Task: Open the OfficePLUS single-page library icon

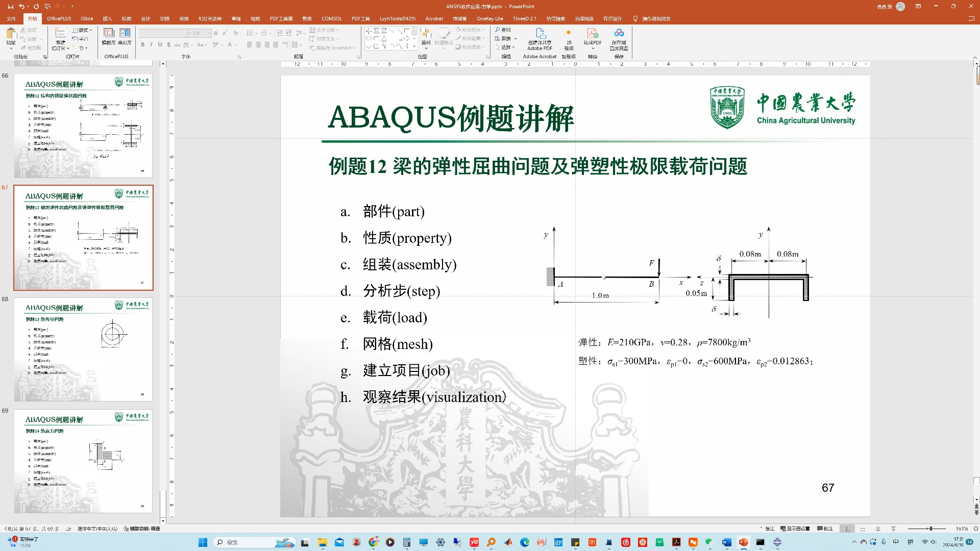Action: (125, 33)
